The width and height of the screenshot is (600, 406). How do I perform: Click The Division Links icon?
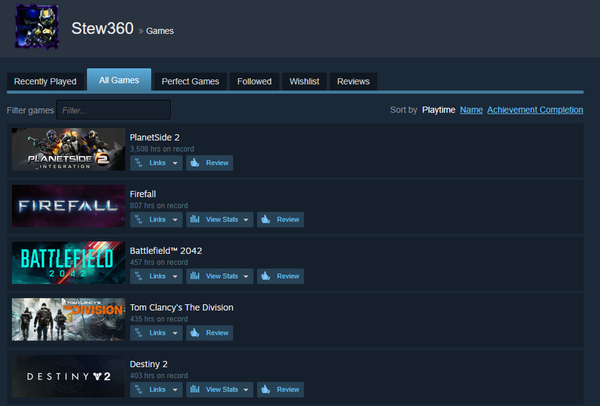pyautogui.click(x=139, y=333)
